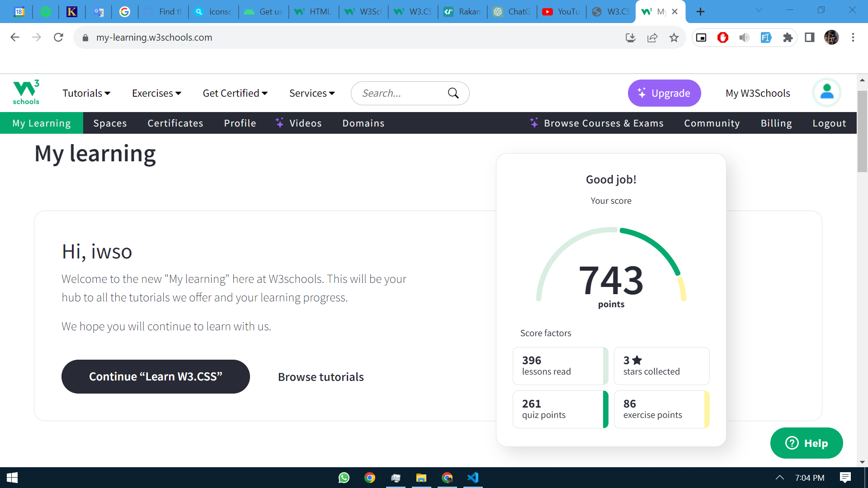Click the Browse tutorials link
Viewport: 868px width, 488px height.
pyautogui.click(x=321, y=376)
